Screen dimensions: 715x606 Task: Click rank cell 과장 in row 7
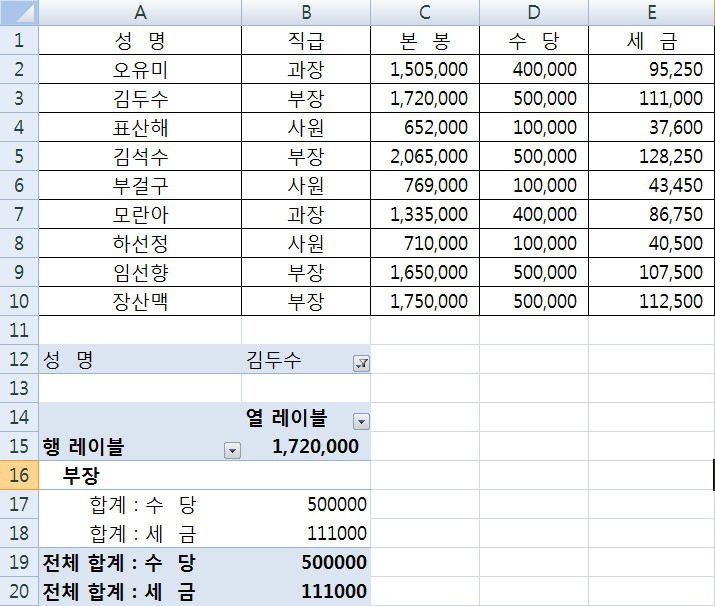click(x=306, y=214)
